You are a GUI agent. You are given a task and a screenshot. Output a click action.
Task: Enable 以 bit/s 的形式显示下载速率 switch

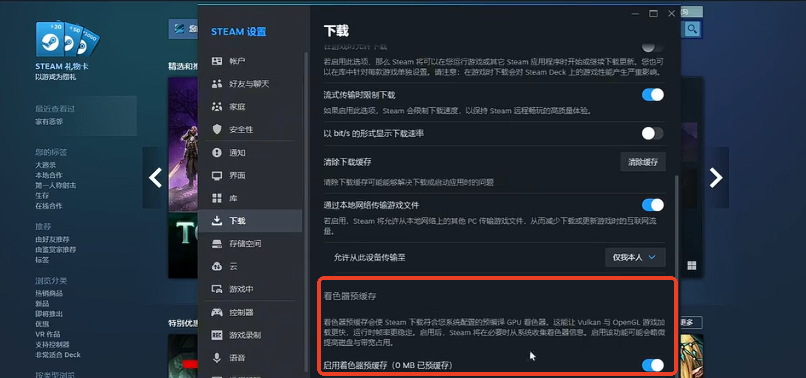click(x=653, y=134)
